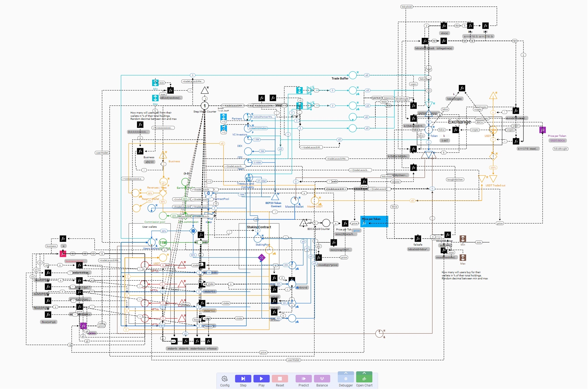Screen dimensions: 588x390
Task: Click the green 11M pool node
Action: 163,243
